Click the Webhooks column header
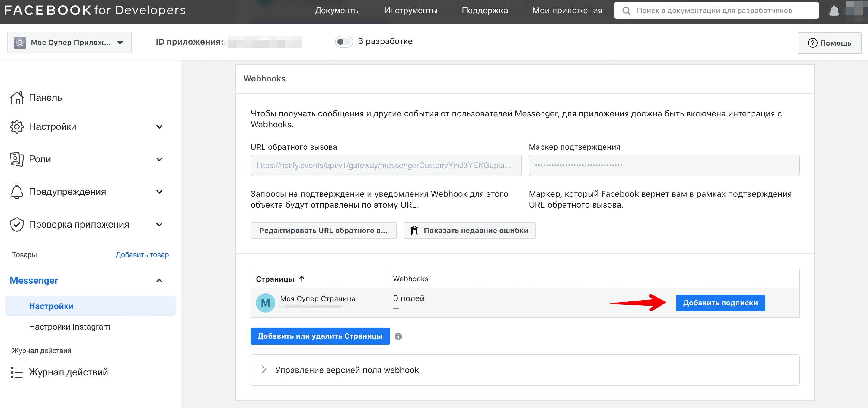This screenshot has height=408, width=868. [x=410, y=279]
